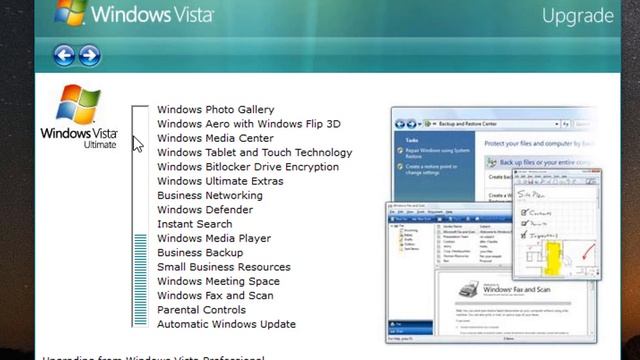Select Windows Ultimate Extras item
Viewport: 640px width, 360px height.
220,181
